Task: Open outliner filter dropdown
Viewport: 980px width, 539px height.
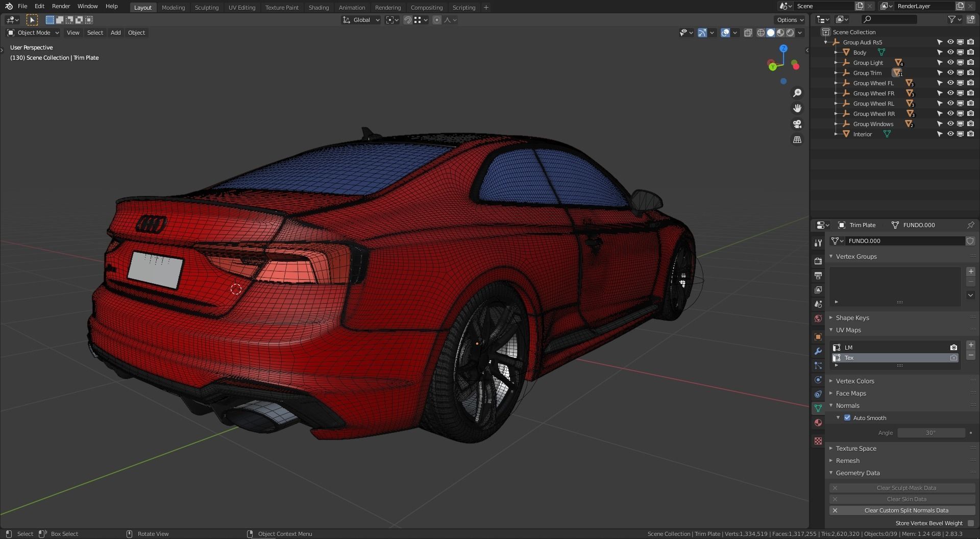Action: [x=954, y=19]
